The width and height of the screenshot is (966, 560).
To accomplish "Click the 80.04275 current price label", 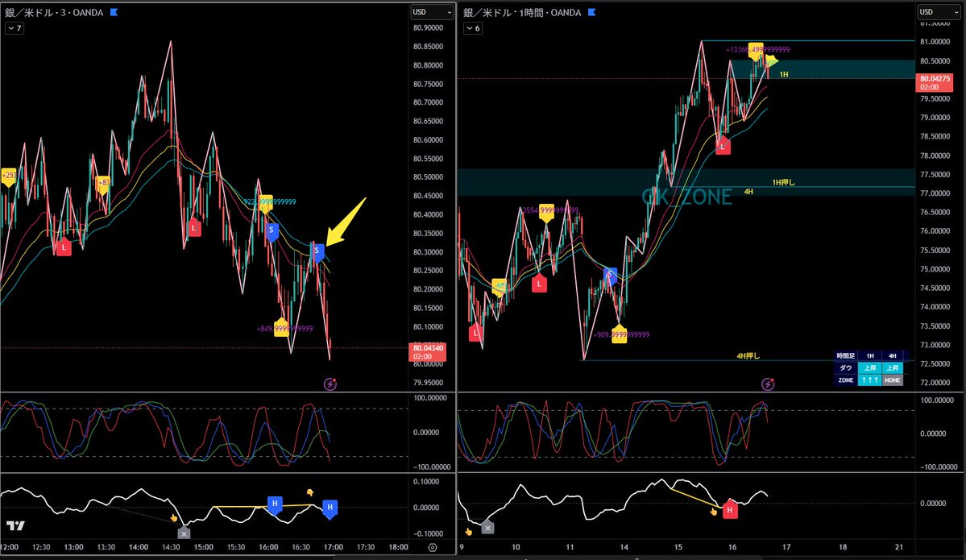I will [x=935, y=82].
